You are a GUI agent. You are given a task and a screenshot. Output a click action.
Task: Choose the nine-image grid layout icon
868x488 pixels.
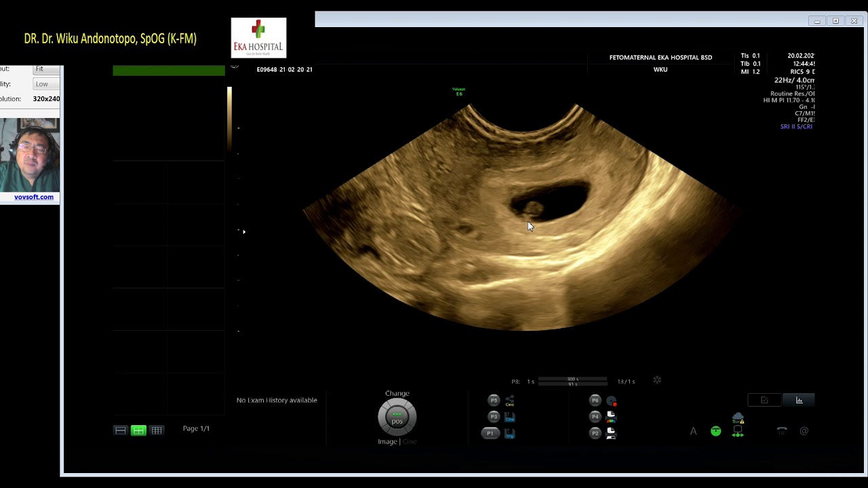pyautogui.click(x=157, y=430)
